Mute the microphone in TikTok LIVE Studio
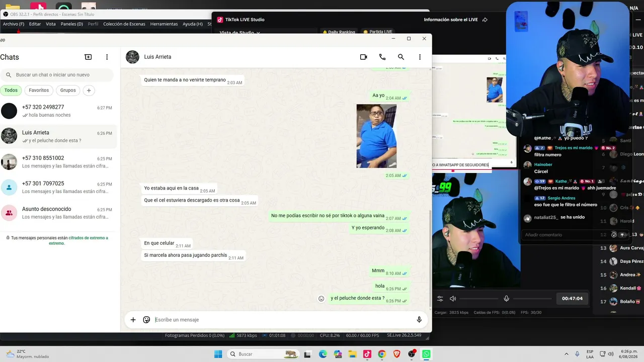The image size is (644, 362). tap(507, 299)
